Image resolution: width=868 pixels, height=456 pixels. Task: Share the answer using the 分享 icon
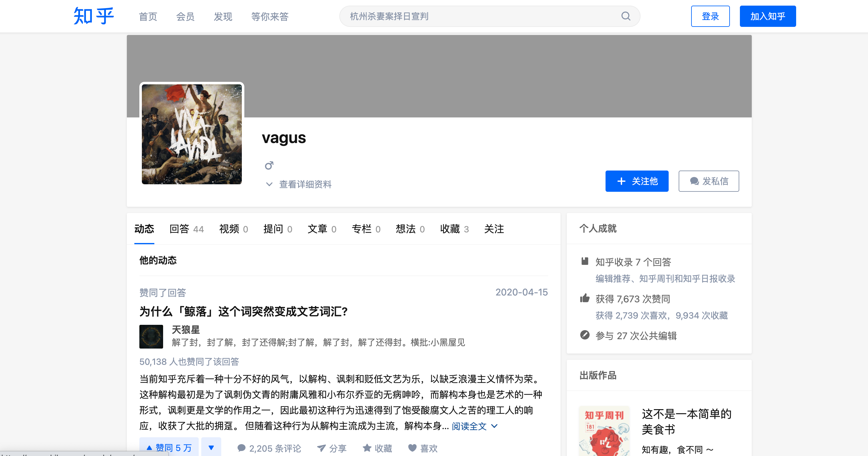(322, 448)
